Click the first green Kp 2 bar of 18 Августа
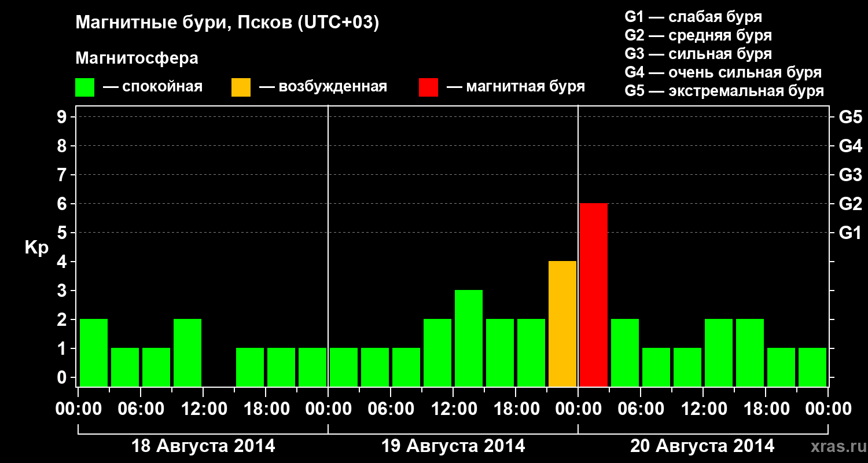 [x=94, y=353]
